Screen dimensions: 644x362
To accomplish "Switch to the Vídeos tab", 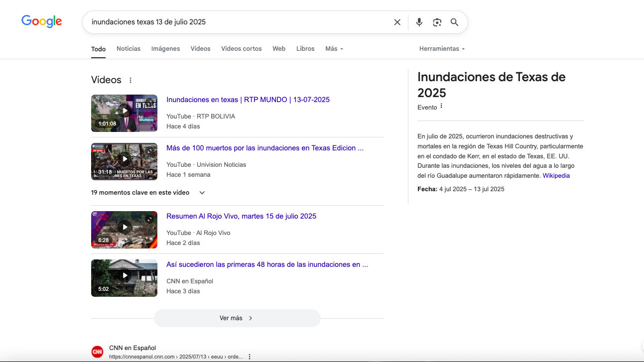I will pos(200,49).
